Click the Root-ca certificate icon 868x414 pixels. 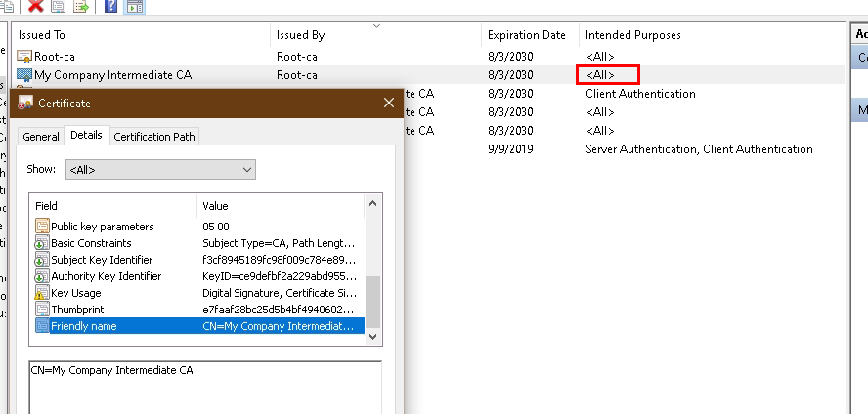pyautogui.click(x=25, y=56)
